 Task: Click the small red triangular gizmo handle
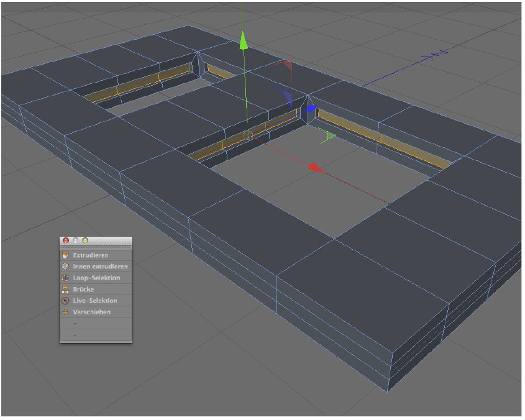(x=286, y=64)
